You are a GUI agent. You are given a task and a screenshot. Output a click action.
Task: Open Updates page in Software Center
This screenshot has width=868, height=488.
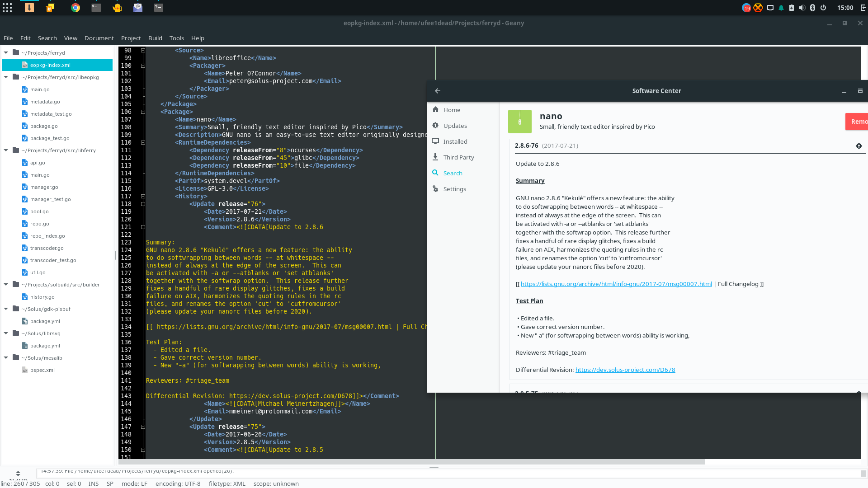[x=455, y=126]
